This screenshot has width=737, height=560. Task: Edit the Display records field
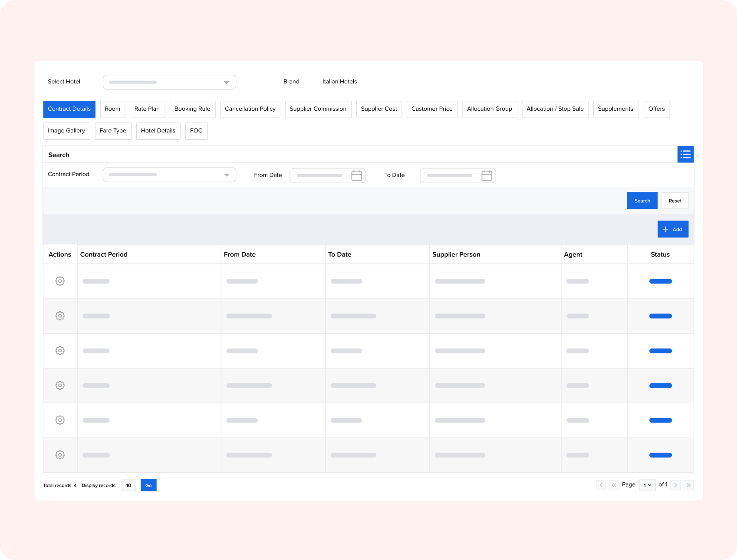pyautogui.click(x=128, y=485)
